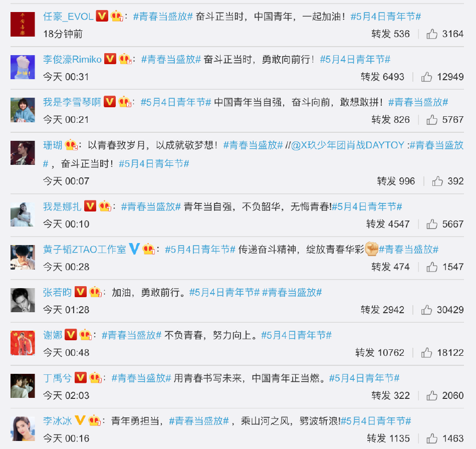476x449 pixels.
Task: Like 丁禹兮's post with thumbs-up
Action: 432,395
